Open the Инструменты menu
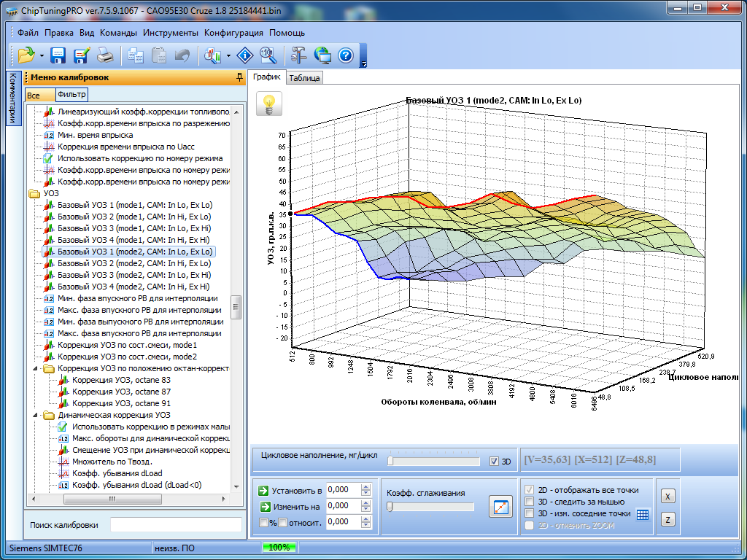The height and width of the screenshot is (560, 747). (x=170, y=33)
